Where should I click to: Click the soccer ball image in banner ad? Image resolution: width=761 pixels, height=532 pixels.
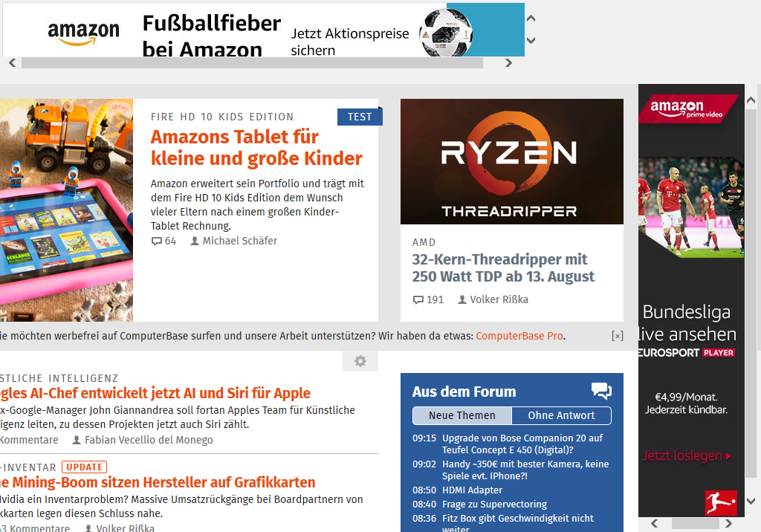pyautogui.click(x=446, y=33)
